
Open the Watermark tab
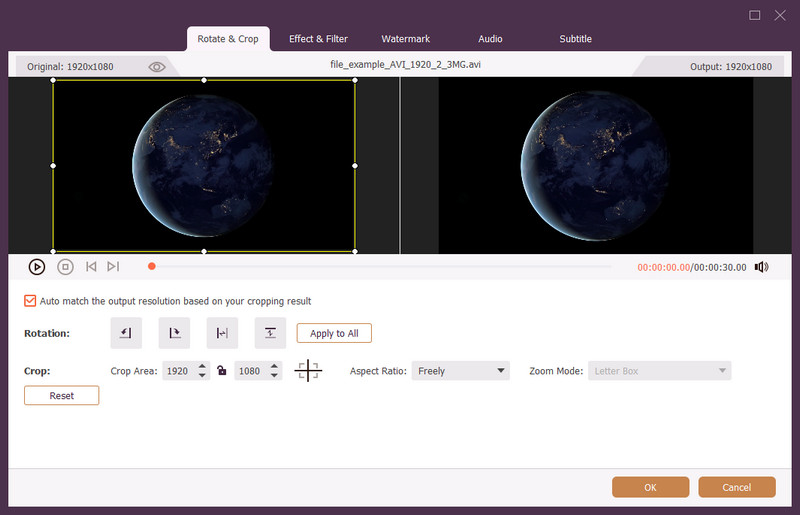tap(405, 39)
